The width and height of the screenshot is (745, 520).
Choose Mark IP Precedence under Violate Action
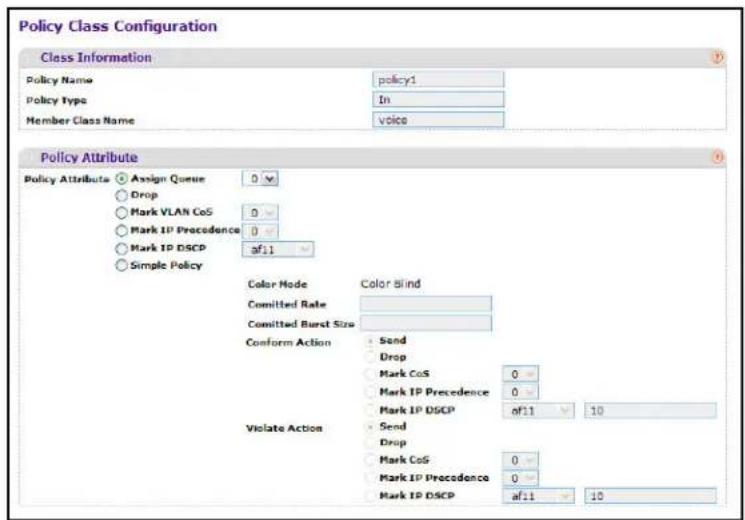click(x=370, y=478)
